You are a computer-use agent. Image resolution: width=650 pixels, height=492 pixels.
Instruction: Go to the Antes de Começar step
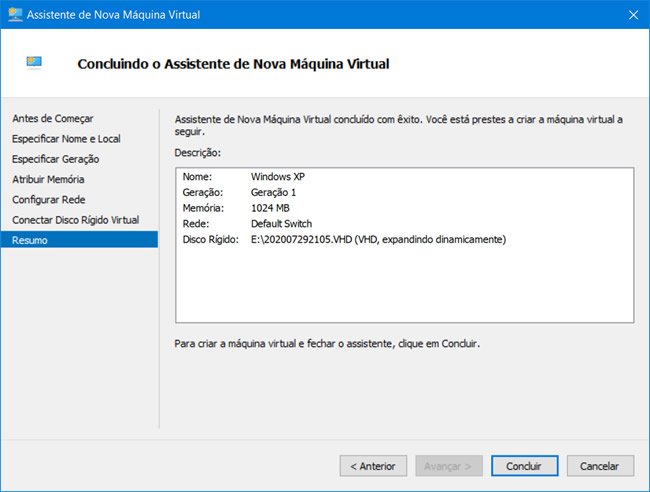pos(47,119)
